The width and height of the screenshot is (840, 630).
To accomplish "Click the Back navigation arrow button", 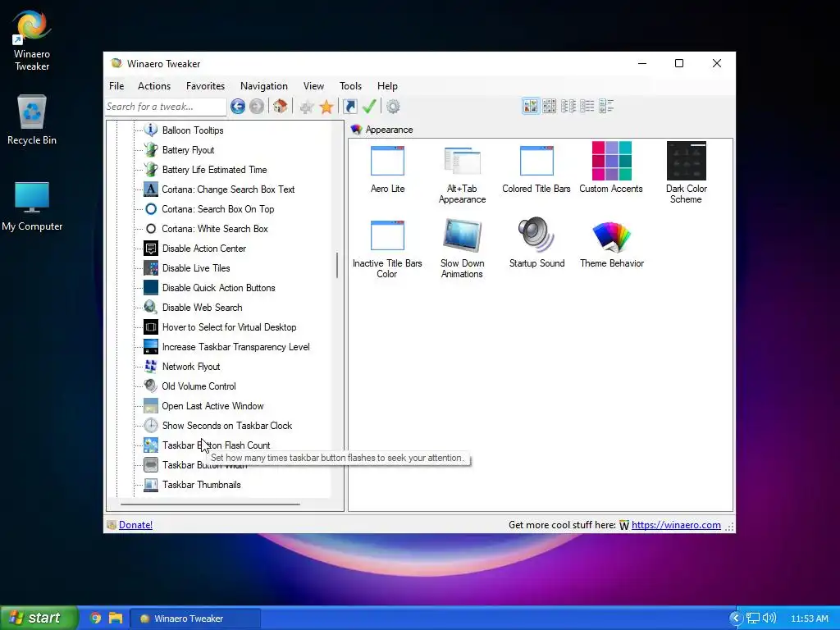I will 238,107.
